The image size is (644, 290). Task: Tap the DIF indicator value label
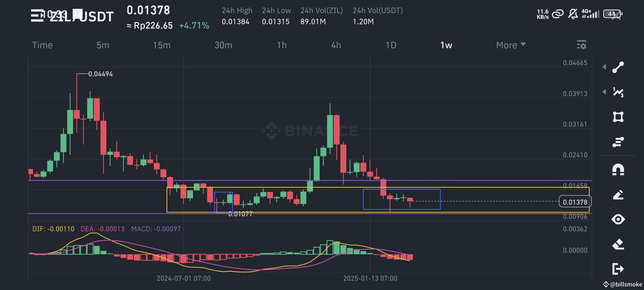click(53, 229)
